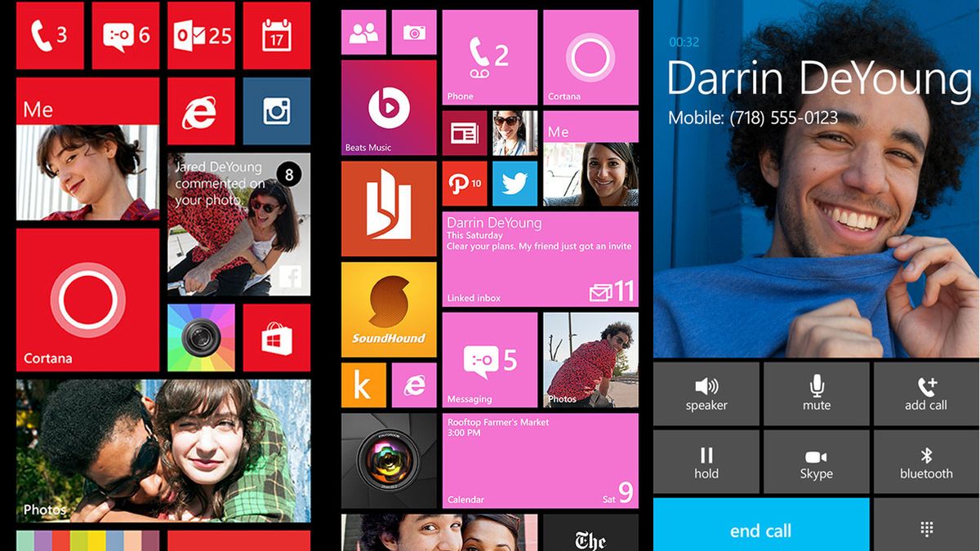Switch the call to Skype video
This screenshot has width=980, height=551.
(817, 462)
